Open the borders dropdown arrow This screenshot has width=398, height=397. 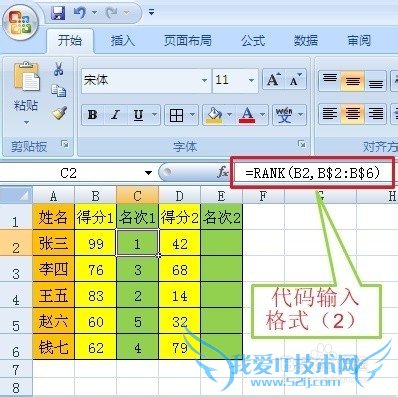tap(193, 115)
